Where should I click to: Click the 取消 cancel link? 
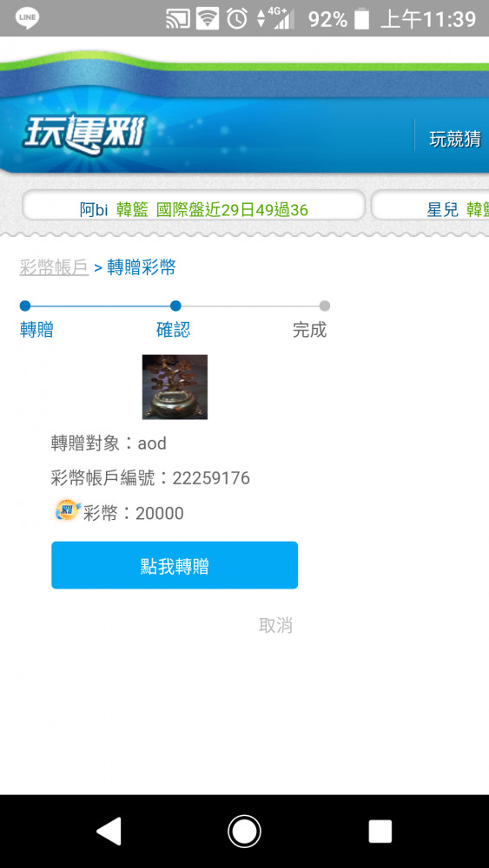coord(275,626)
